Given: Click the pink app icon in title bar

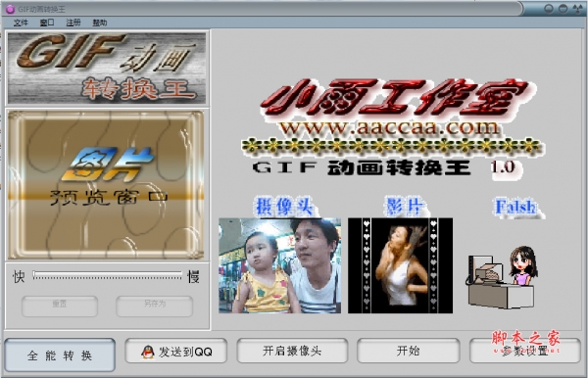Looking at the screenshot, I should click(10, 9).
